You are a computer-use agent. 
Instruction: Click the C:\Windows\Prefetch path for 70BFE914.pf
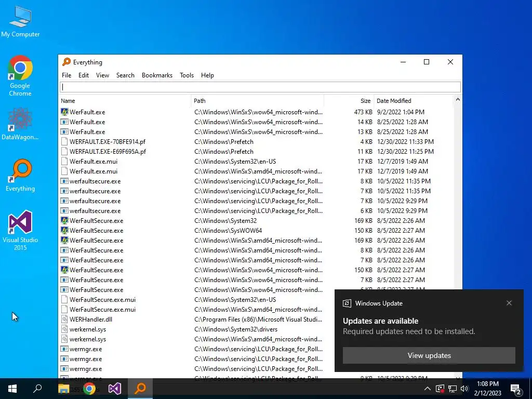[x=224, y=141]
